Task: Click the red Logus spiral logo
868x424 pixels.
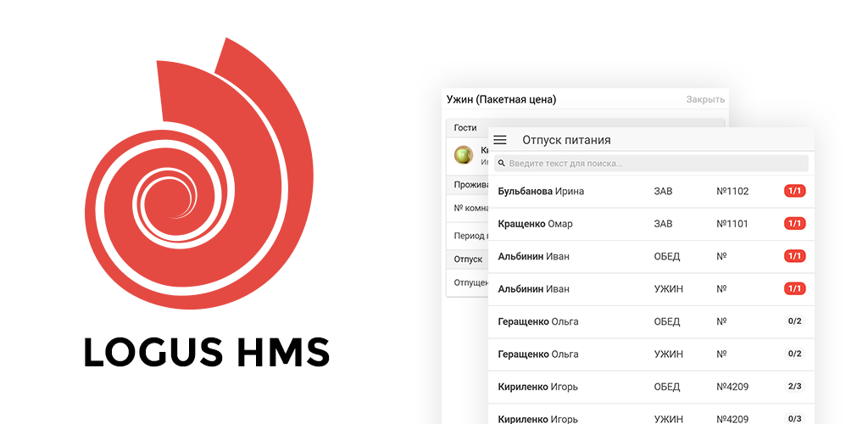Action: pos(199,173)
